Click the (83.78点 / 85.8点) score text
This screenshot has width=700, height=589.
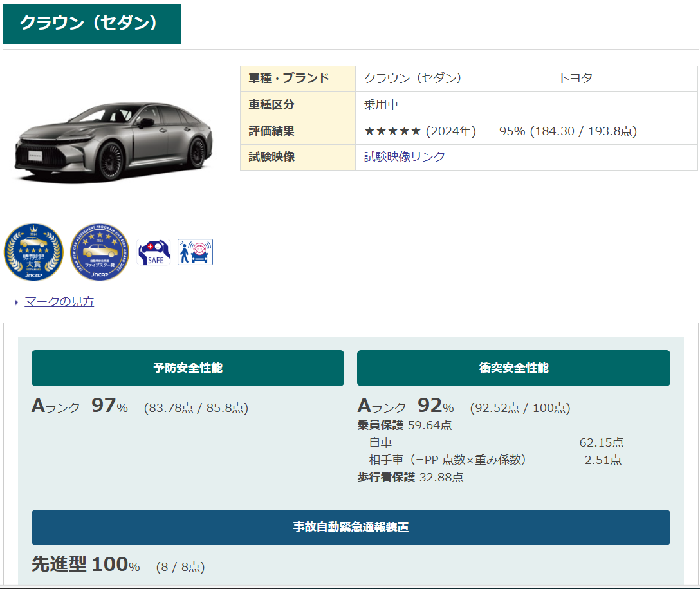pos(196,407)
